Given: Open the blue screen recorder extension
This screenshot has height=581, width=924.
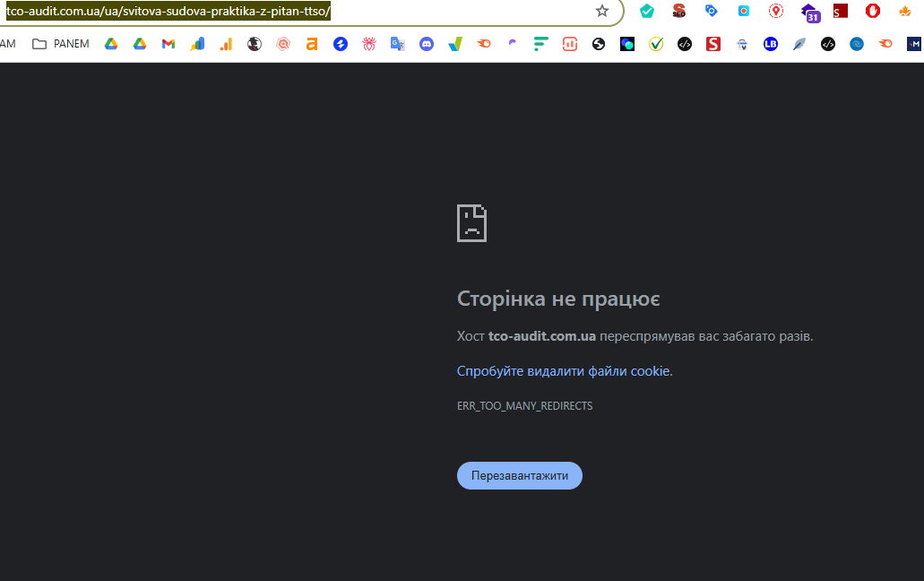Looking at the screenshot, I should [x=744, y=11].
